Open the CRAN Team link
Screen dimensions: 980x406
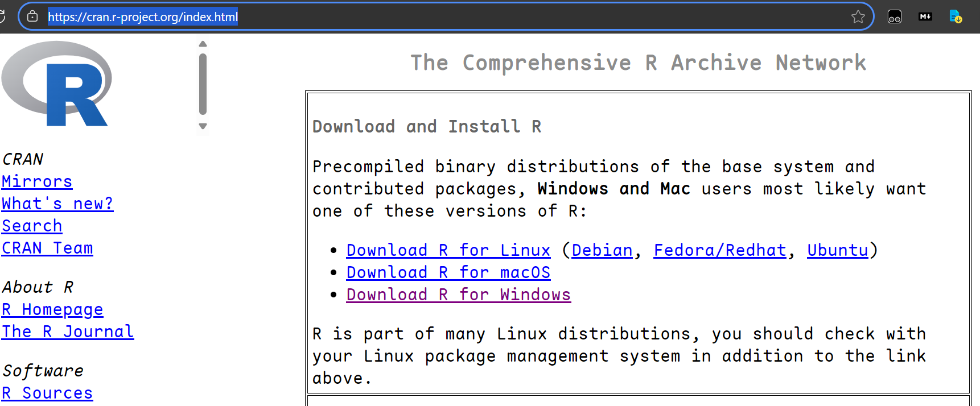click(47, 248)
